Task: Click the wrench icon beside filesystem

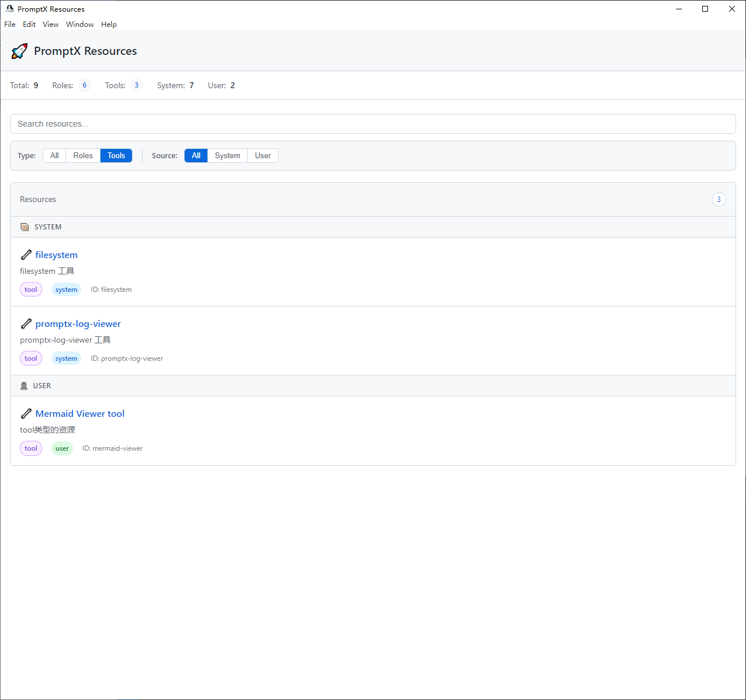Action: [x=26, y=255]
